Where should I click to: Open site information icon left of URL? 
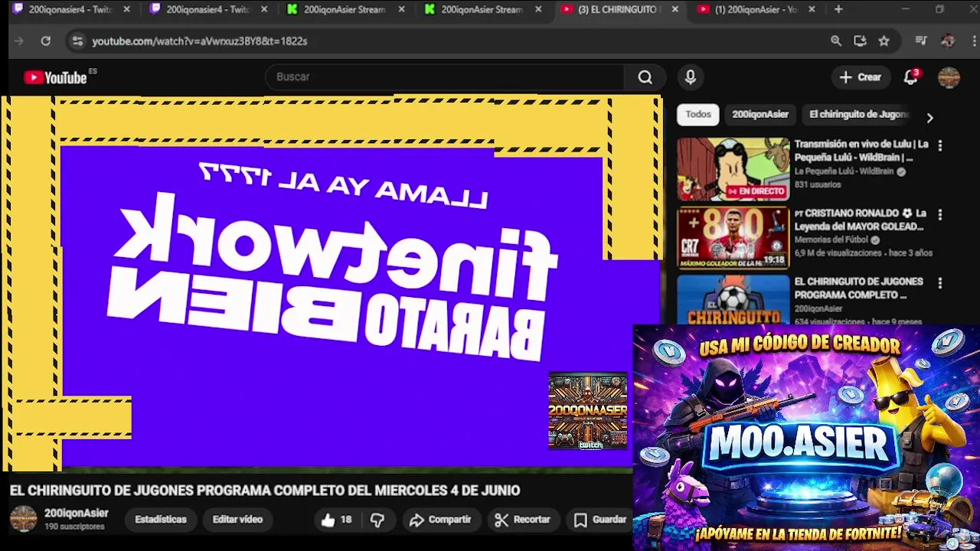[77, 41]
